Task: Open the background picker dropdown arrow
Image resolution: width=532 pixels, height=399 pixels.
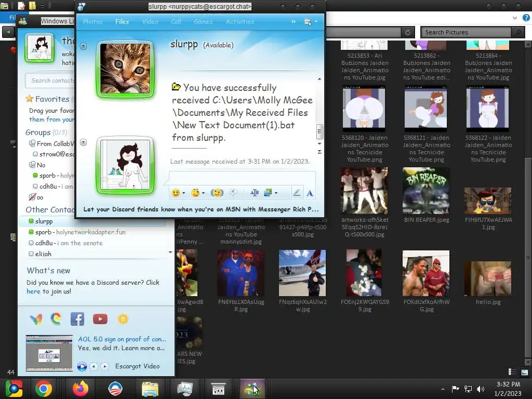Action: [x=276, y=193]
